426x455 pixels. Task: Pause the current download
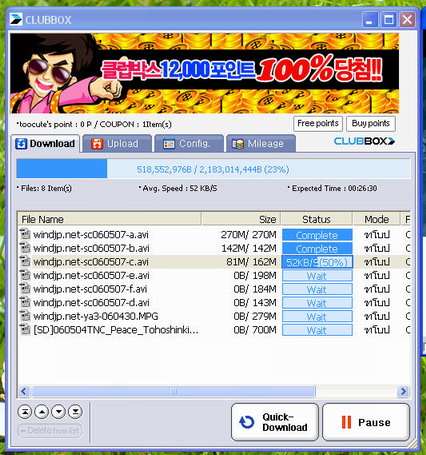[x=366, y=422]
